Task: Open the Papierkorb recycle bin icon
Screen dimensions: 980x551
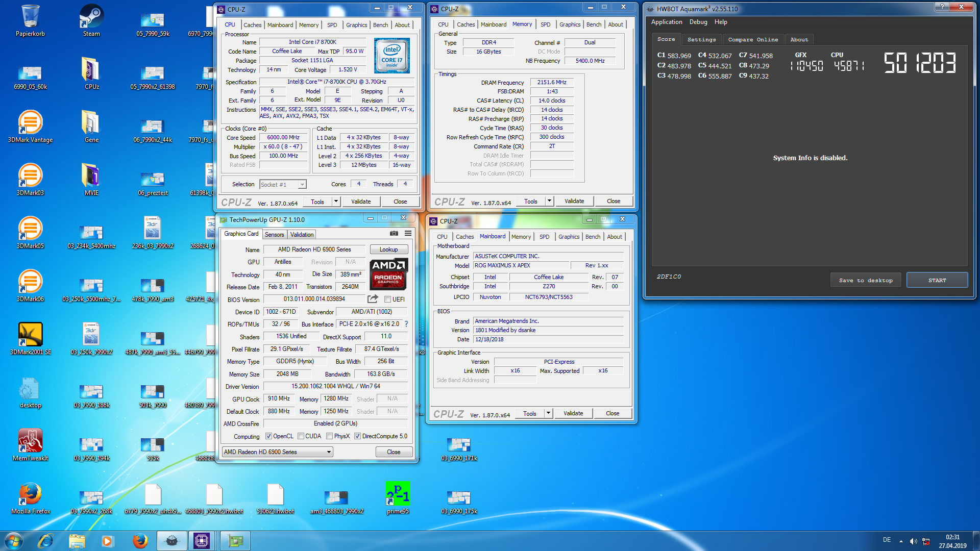Action: tap(30, 20)
